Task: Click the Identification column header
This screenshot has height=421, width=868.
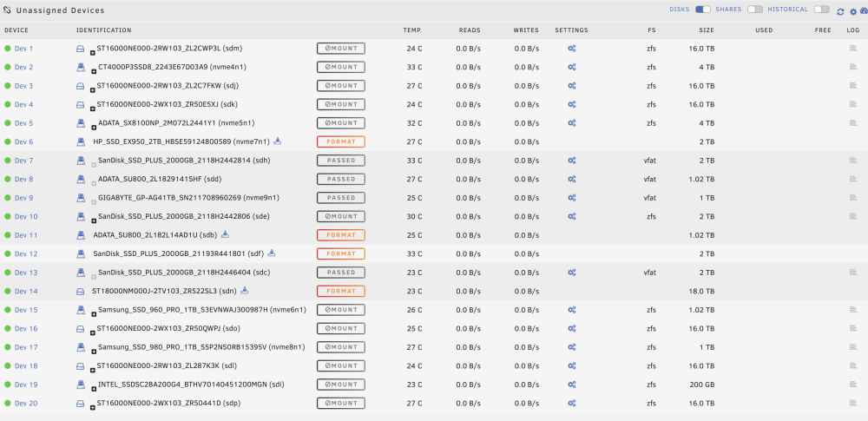Action: [103, 30]
